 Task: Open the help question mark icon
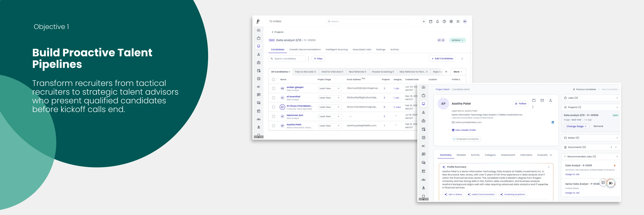click(444, 21)
